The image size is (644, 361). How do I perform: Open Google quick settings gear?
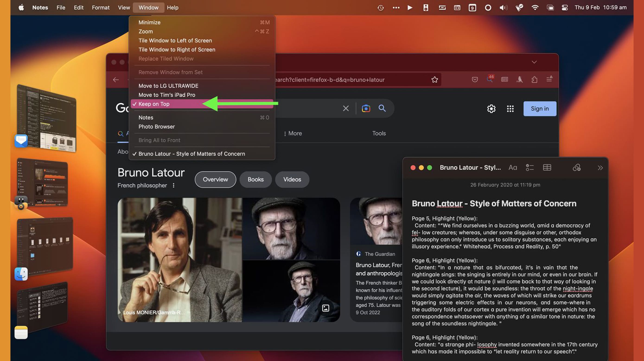tap(491, 109)
